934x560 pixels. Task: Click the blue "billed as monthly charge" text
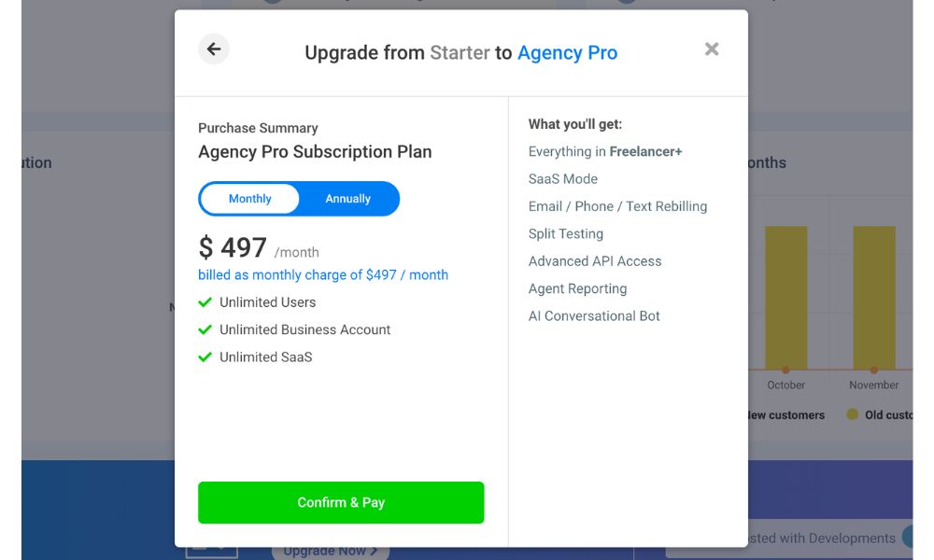point(323,275)
